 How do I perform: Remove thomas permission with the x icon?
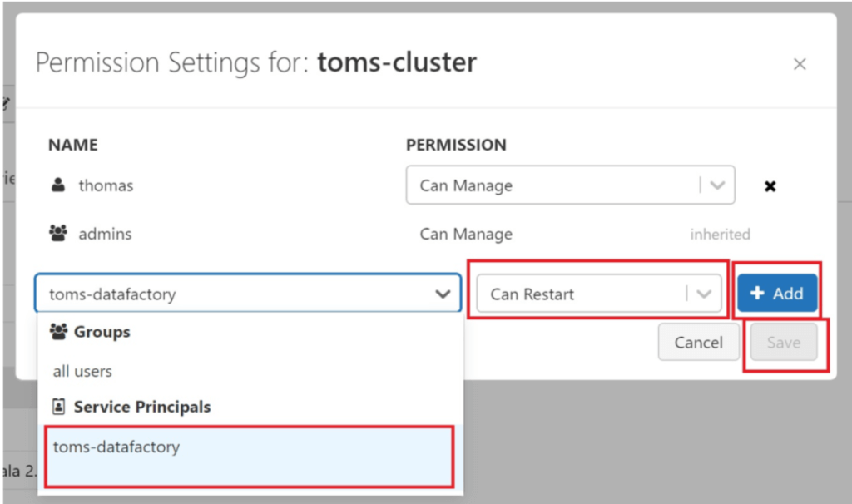(x=770, y=186)
